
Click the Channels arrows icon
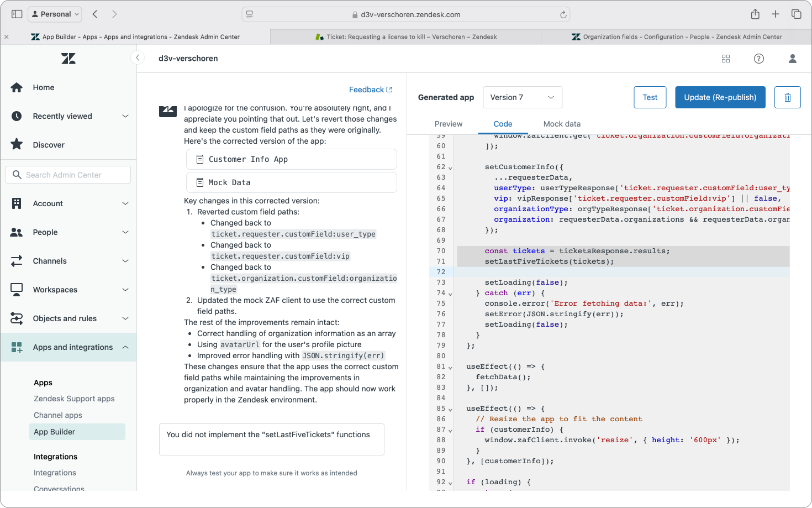pyautogui.click(x=17, y=261)
